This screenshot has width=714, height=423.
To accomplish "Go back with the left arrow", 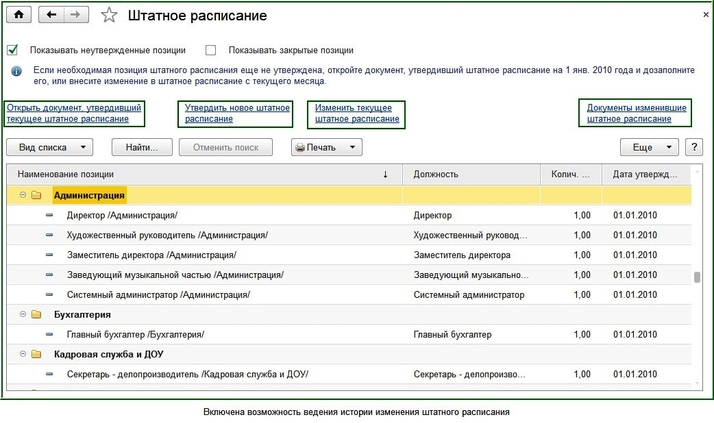I will [51, 16].
